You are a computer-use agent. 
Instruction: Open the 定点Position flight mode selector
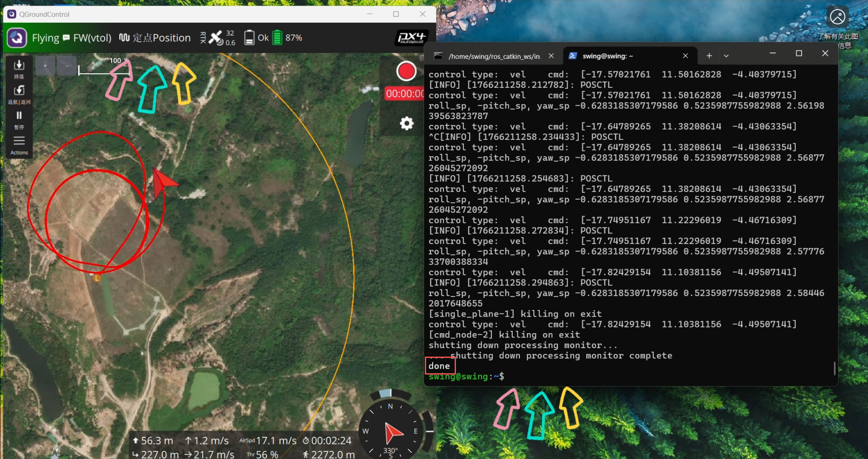[x=161, y=38]
